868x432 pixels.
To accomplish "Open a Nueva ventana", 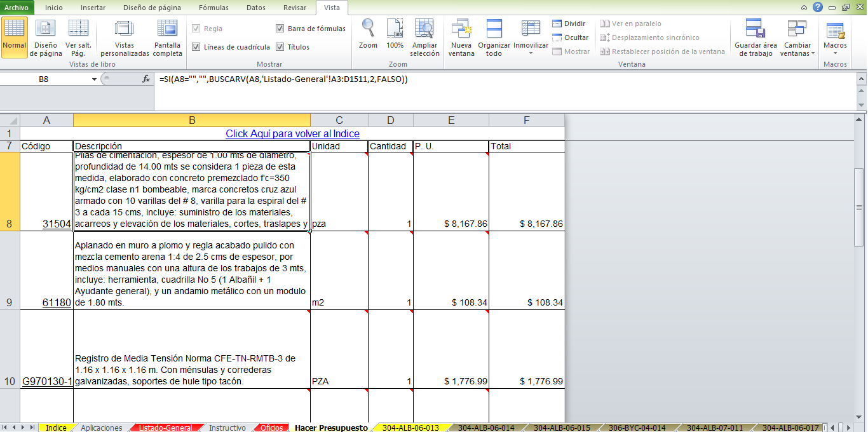I will 461,38.
